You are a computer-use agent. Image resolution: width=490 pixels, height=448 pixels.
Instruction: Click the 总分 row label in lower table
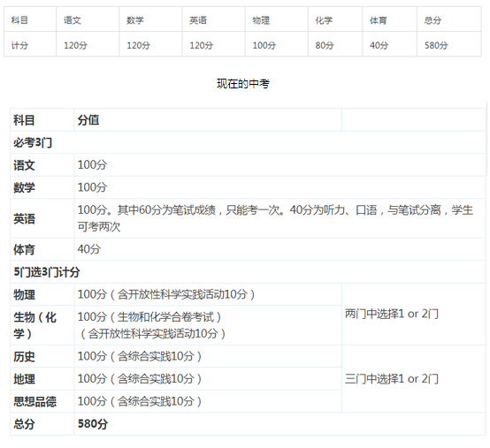[24, 423]
